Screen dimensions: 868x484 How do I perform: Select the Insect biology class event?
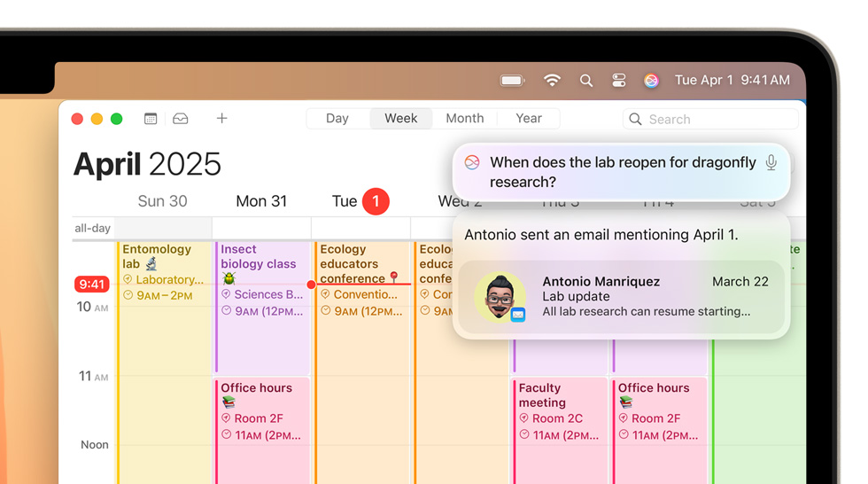click(262, 275)
